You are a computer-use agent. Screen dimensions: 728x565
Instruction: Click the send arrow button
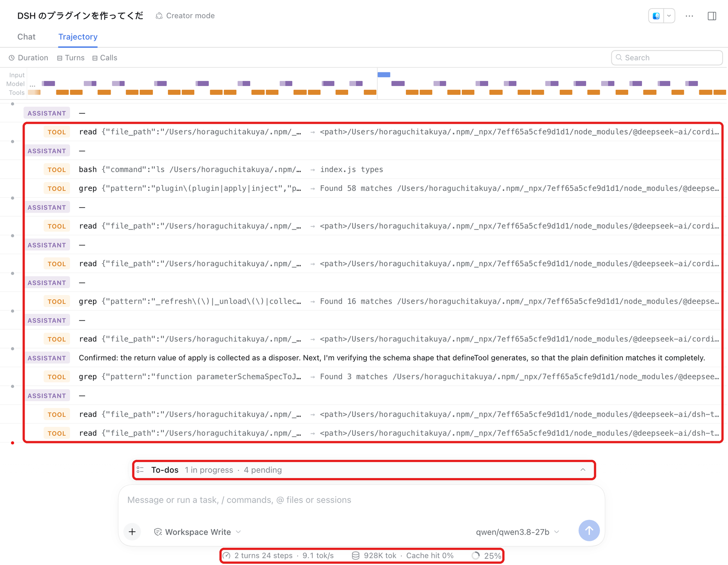589,530
